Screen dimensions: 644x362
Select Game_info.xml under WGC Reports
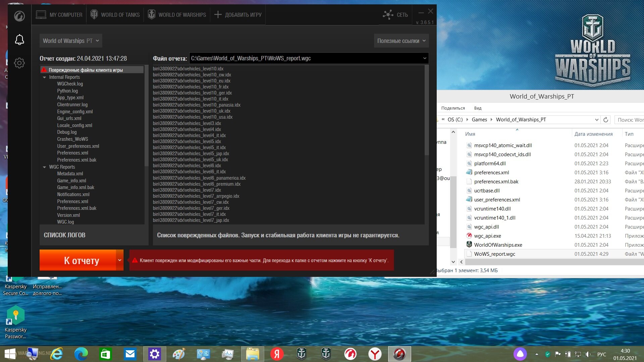pos(71,181)
